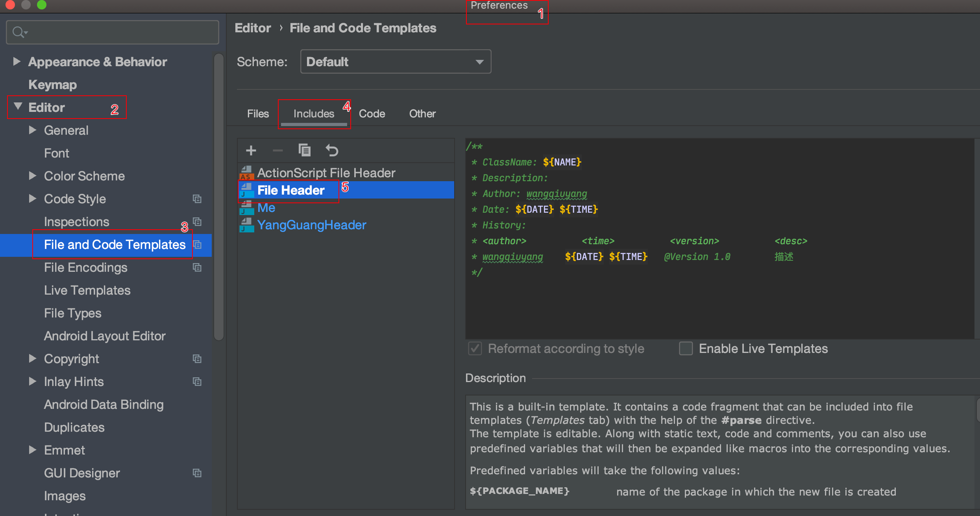Screen dimensions: 980x516
Task: Open Live Templates settings
Action: 87,290
